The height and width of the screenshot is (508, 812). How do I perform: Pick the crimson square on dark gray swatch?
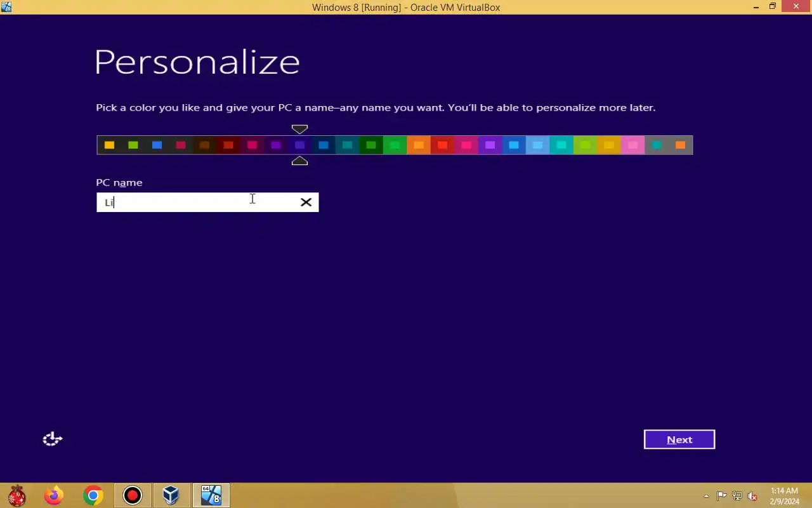click(x=181, y=145)
